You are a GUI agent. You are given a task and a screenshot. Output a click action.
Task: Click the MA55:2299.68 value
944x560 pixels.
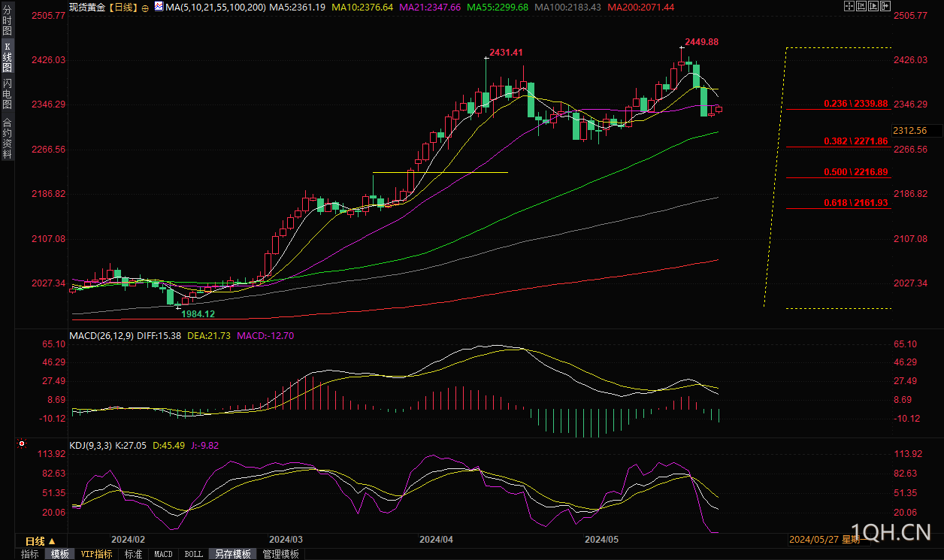498,7
